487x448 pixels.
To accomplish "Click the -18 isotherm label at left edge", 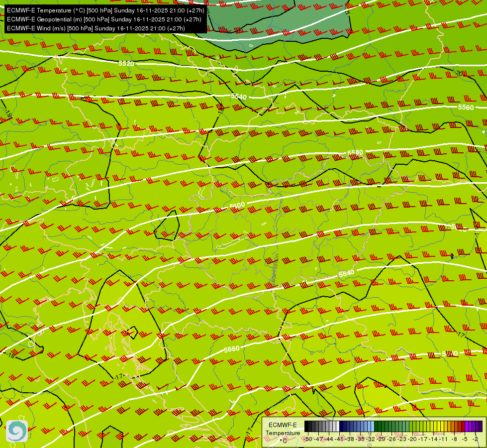I will [x=10, y=355].
